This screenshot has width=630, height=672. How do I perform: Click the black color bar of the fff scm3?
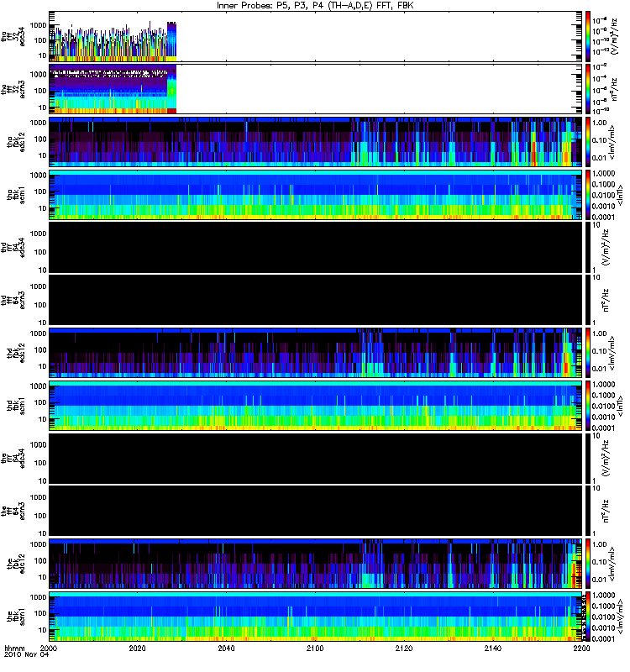tap(588, 511)
